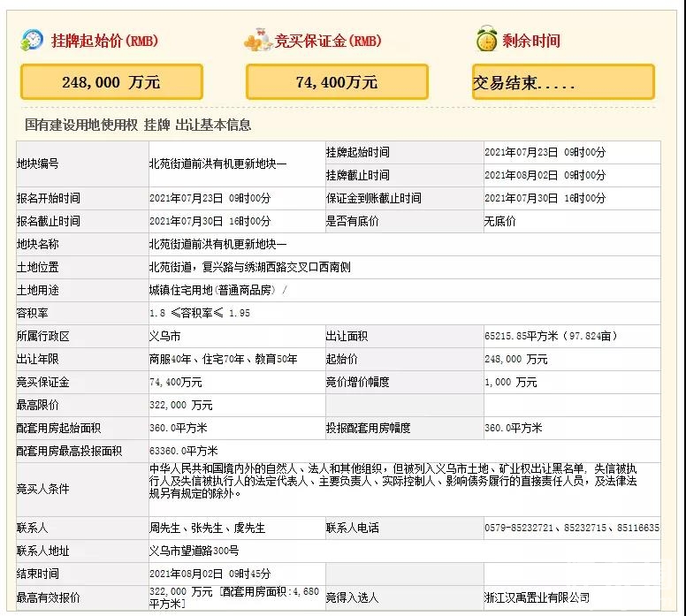Screen dimensions: 686x616
Task: Click the 交易结束 remaining time box
Action: [x=563, y=83]
